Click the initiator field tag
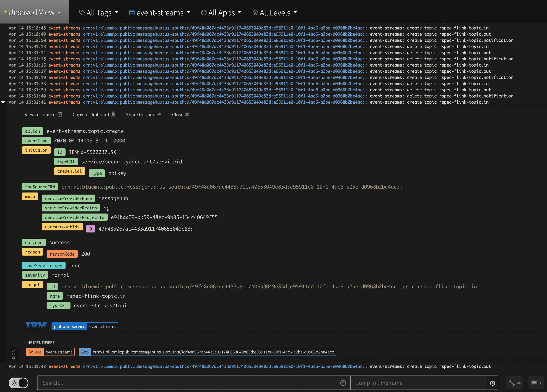This screenshot has width=547, height=392. pyautogui.click(x=36, y=150)
